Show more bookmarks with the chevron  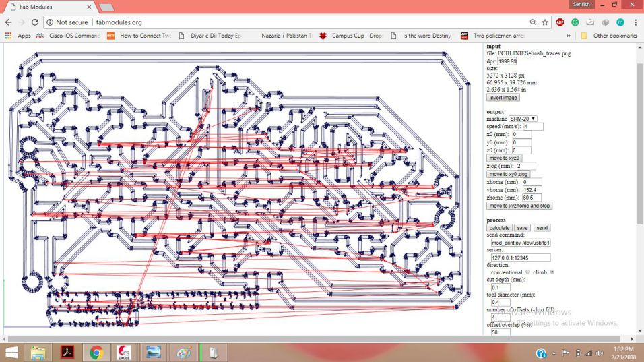tap(569, 36)
